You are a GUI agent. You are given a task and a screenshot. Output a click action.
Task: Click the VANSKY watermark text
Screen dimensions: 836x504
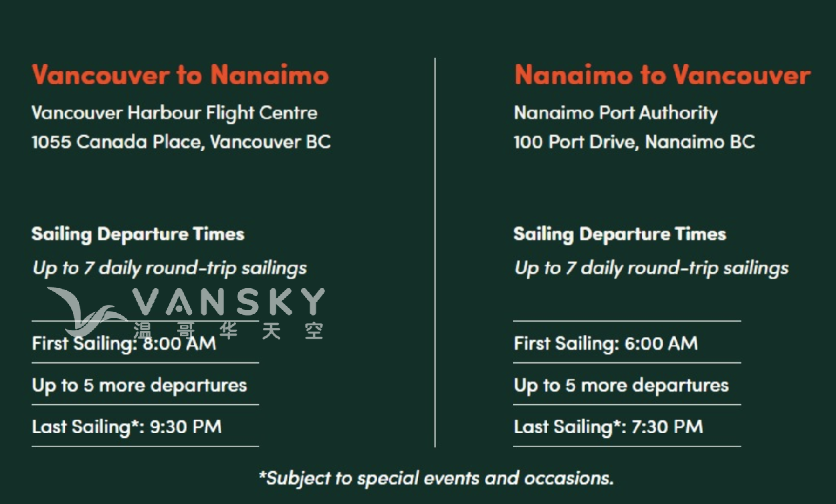click(x=229, y=303)
